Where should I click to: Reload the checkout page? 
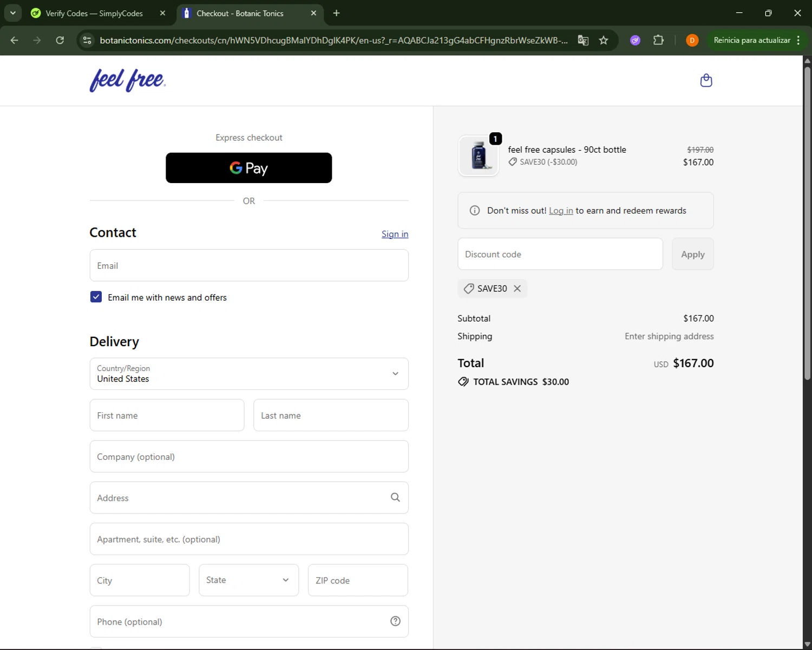coord(60,40)
